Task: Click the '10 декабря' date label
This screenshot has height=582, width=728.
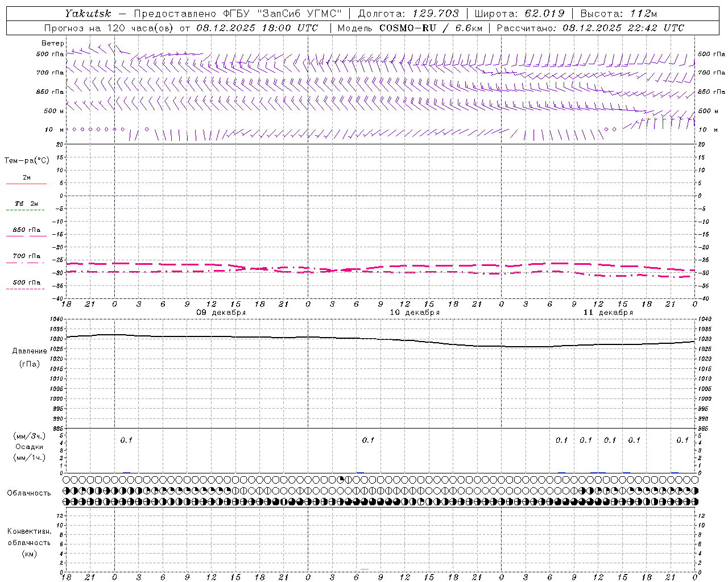Action: (x=415, y=313)
